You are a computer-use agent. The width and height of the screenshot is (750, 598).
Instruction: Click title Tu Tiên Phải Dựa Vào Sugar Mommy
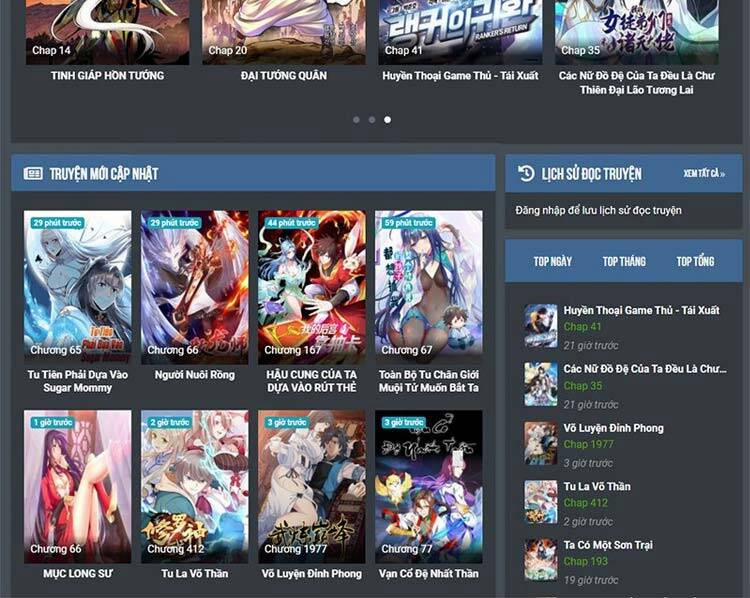(77, 381)
